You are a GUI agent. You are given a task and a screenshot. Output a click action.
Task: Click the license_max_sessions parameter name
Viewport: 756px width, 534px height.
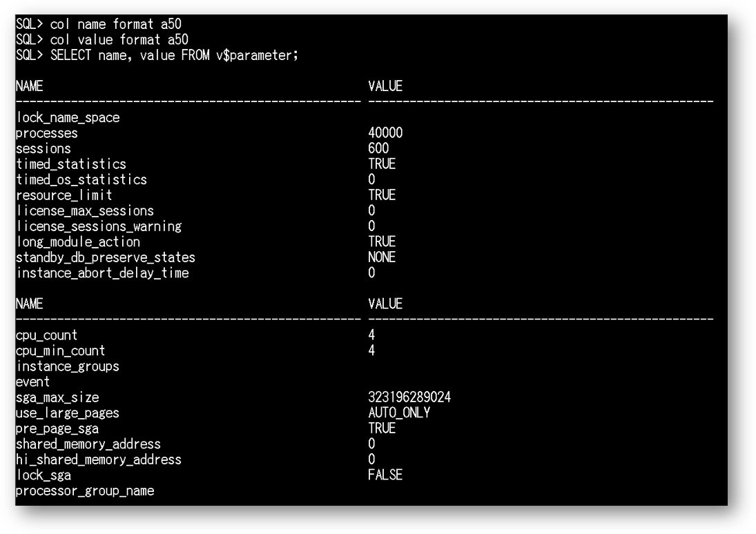coord(85,210)
